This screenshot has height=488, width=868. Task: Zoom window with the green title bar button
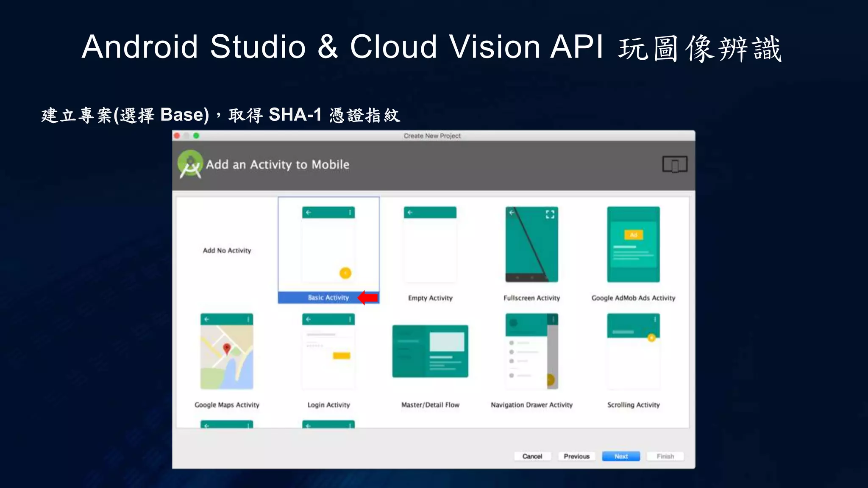tap(196, 136)
